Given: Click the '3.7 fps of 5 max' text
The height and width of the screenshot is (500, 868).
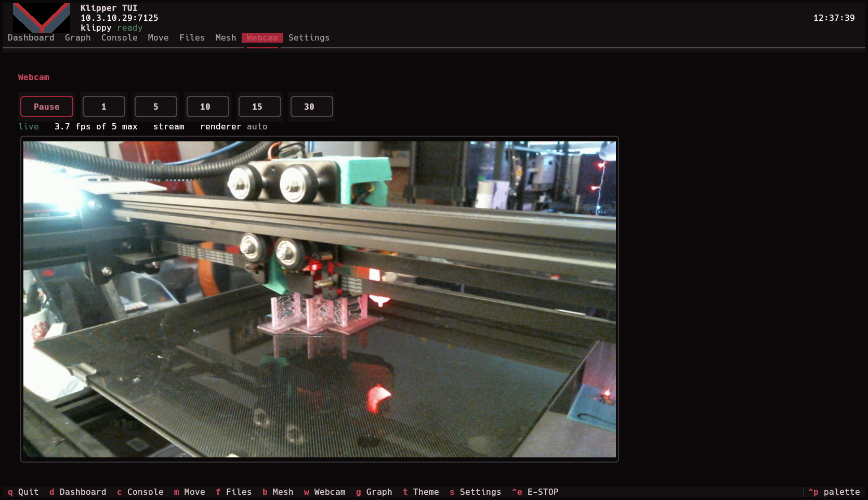Looking at the screenshot, I should (x=96, y=126).
